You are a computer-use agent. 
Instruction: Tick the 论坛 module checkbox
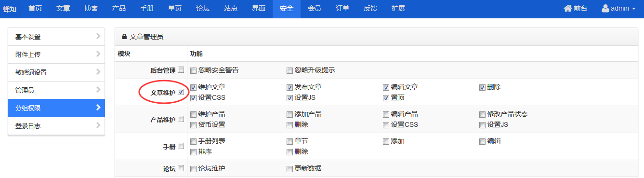point(181,168)
